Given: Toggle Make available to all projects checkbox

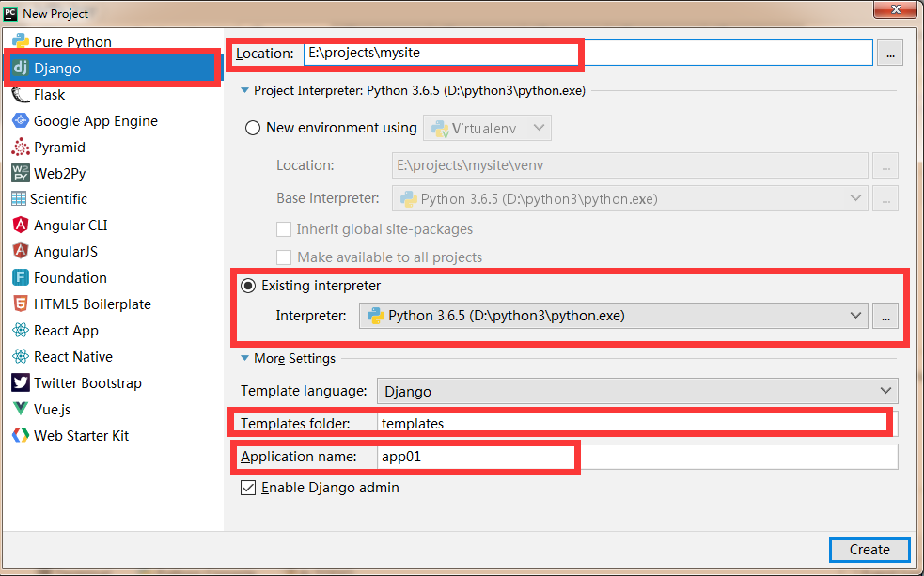Looking at the screenshot, I should pyautogui.click(x=284, y=257).
